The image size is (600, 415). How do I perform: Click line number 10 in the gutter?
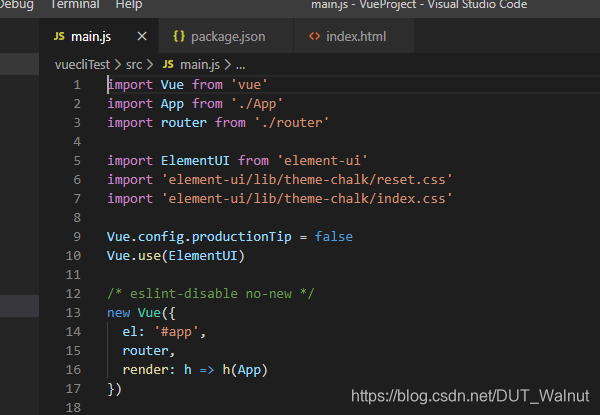click(73, 256)
